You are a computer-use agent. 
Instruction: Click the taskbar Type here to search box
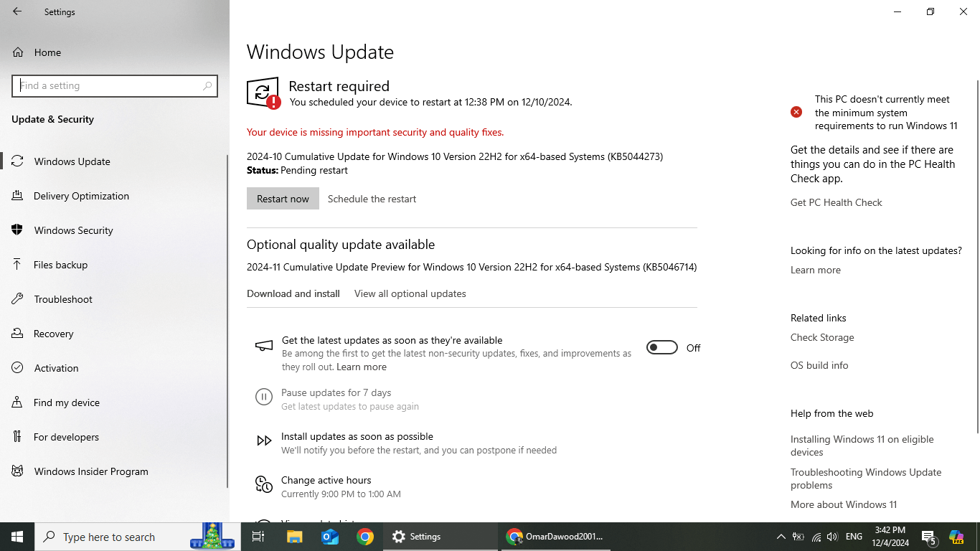[x=138, y=537]
